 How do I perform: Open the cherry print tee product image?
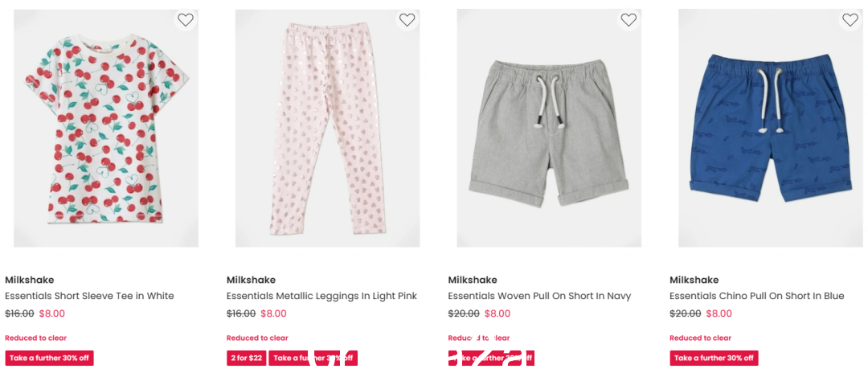coord(106,128)
